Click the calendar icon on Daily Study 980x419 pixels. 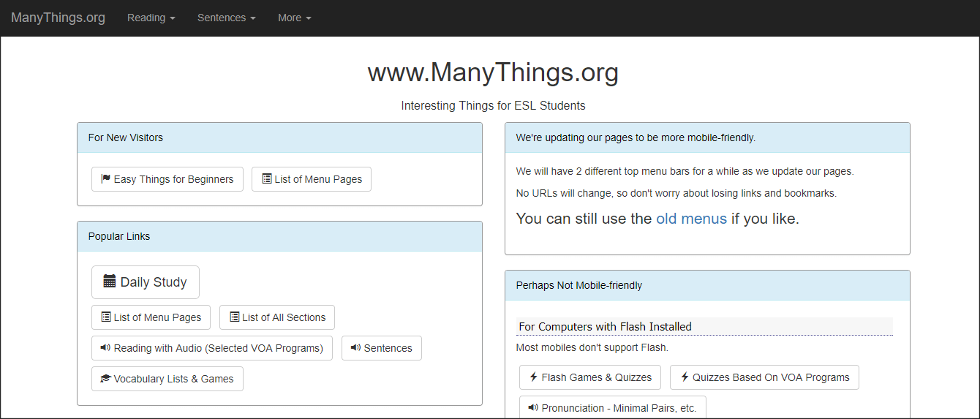(110, 282)
